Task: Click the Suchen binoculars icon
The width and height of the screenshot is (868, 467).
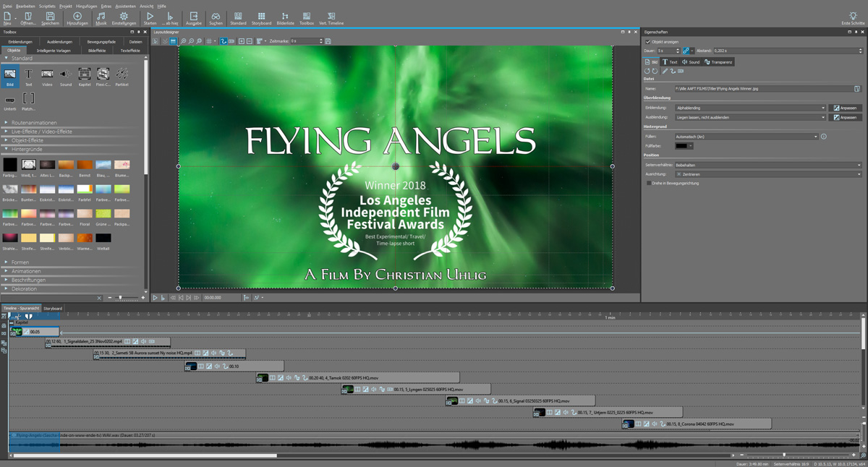Action: click(x=216, y=17)
